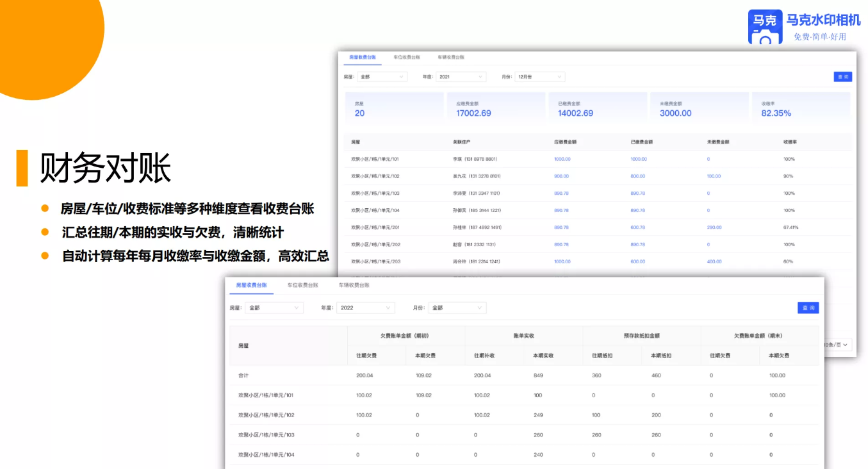Click 109.02 本期欠费 value for room 101
The height and width of the screenshot is (469, 868).
(423, 395)
